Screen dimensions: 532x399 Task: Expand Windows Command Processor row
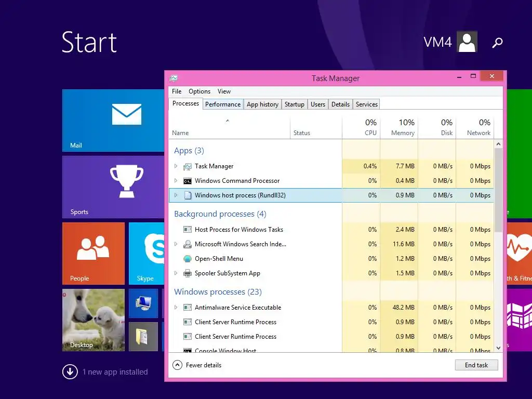[176, 181]
